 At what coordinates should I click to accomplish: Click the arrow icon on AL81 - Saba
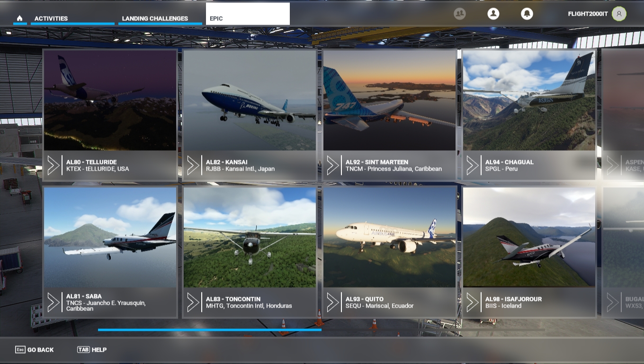pyautogui.click(x=54, y=302)
